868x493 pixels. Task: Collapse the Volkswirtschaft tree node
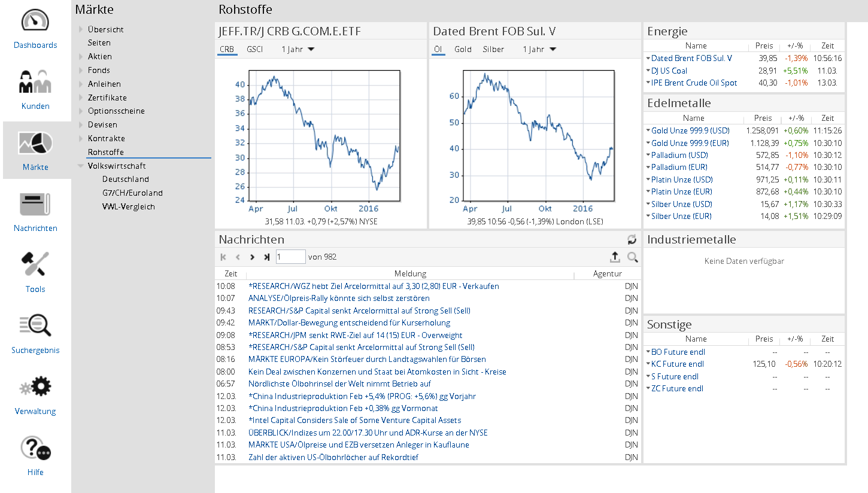pos(81,166)
